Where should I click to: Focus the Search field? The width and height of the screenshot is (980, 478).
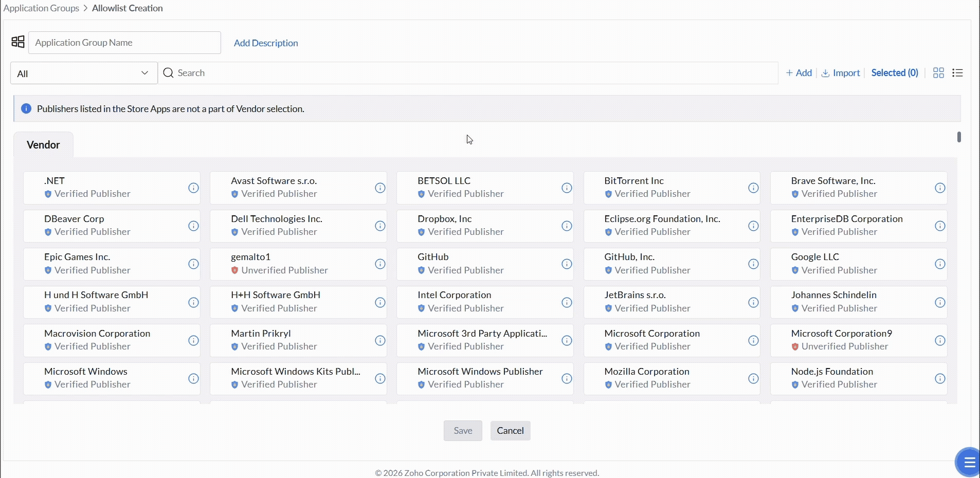coord(468,73)
